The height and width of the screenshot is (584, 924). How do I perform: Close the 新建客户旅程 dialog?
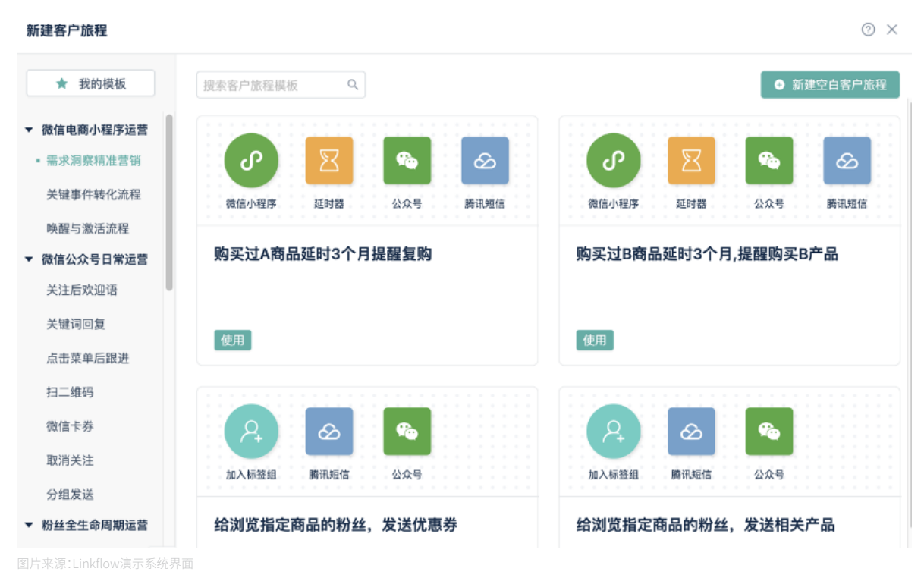(892, 30)
